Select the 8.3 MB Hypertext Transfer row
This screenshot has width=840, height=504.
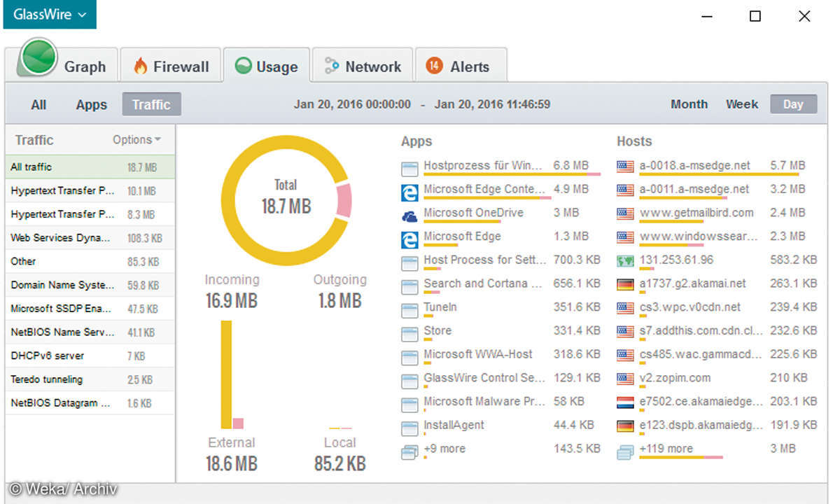[x=90, y=214]
